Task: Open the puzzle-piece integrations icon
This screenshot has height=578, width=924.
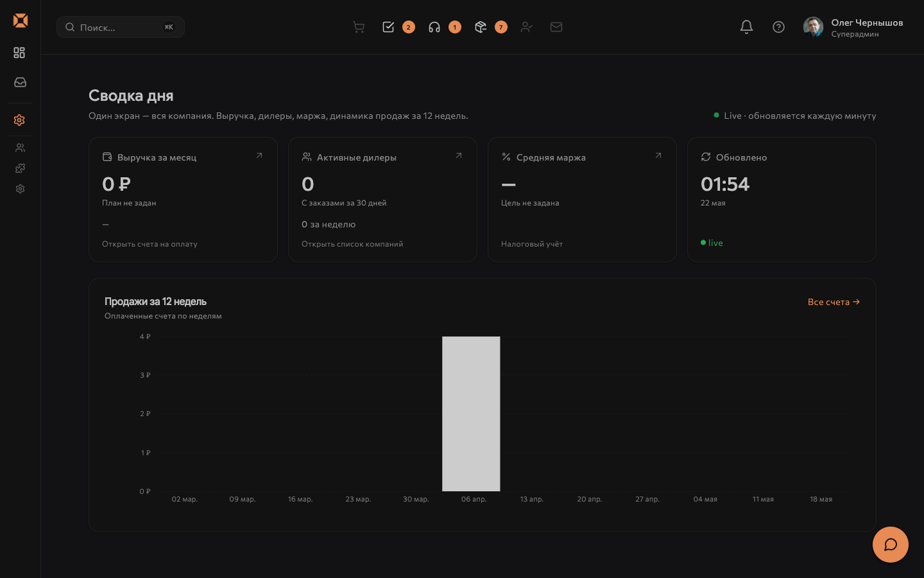Action: click(x=20, y=168)
